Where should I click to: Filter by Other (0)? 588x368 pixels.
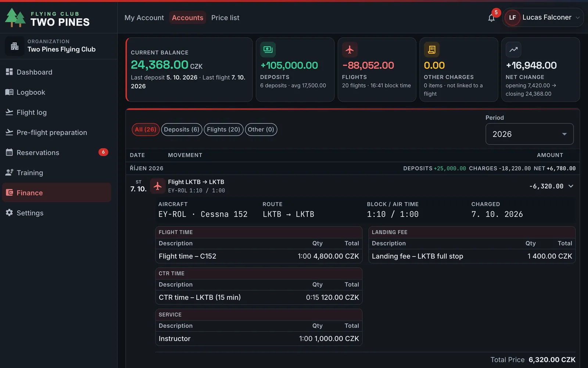click(261, 130)
